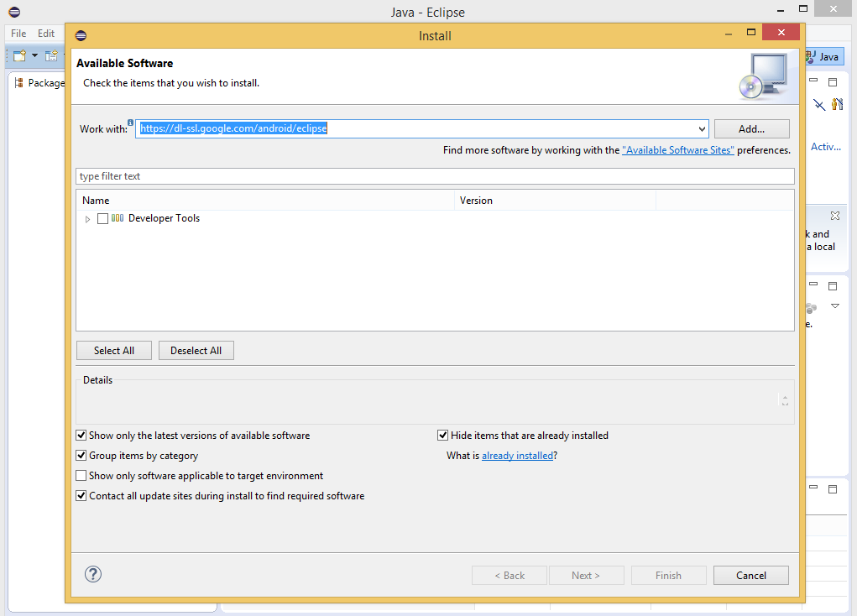Click the Eclipse icon in the Install title bar
Screen dimensions: 857x616
pos(80,35)
